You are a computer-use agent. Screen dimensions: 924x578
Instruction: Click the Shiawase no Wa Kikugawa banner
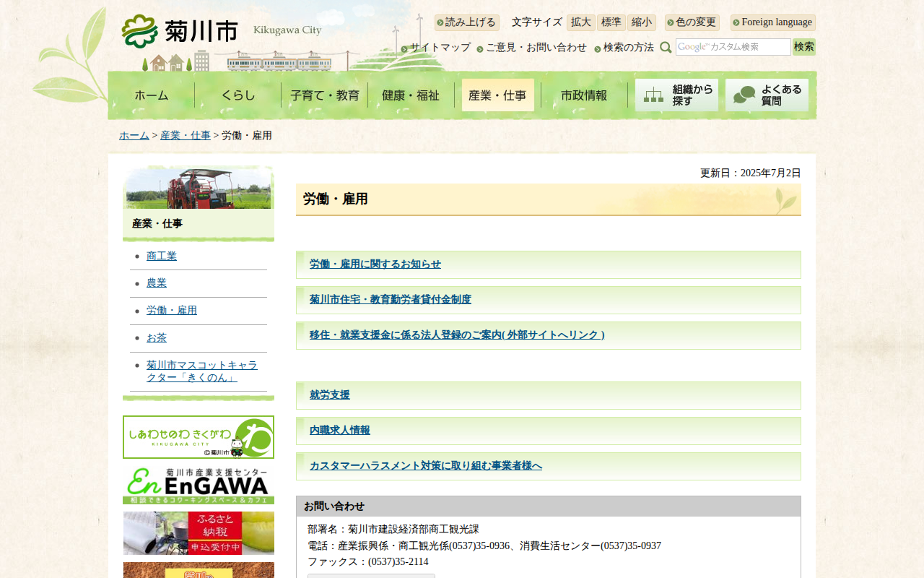click(x=199, y=437)
